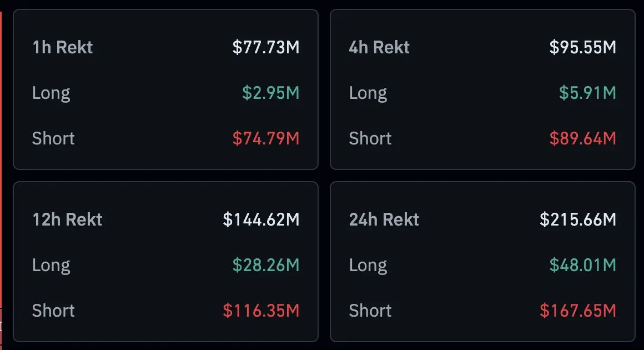Image resolution: width=644 pixels, height=350 pixels.
Task: Click the 24h Short $167.65M amount
Action: 578,311
